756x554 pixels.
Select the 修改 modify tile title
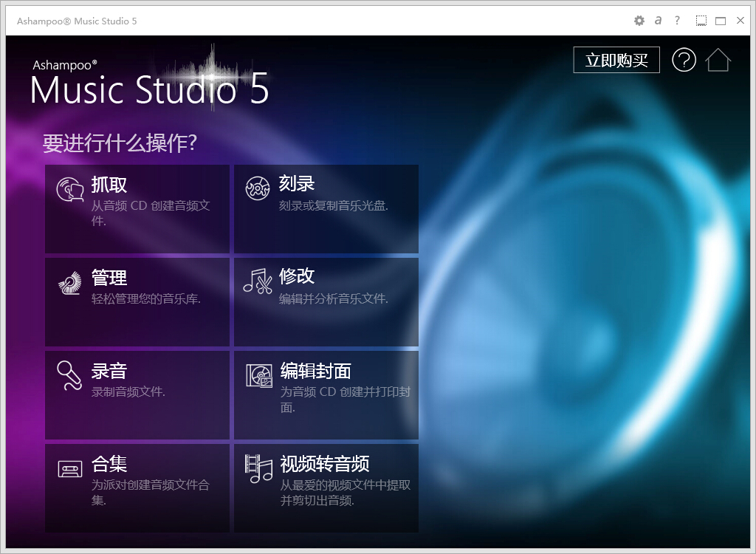[x=297, y=276]
